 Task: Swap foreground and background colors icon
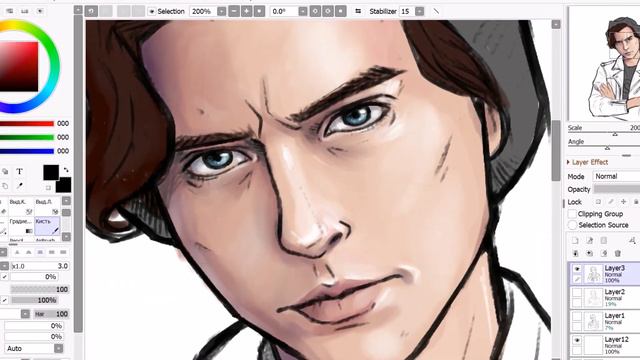[66, 169]
